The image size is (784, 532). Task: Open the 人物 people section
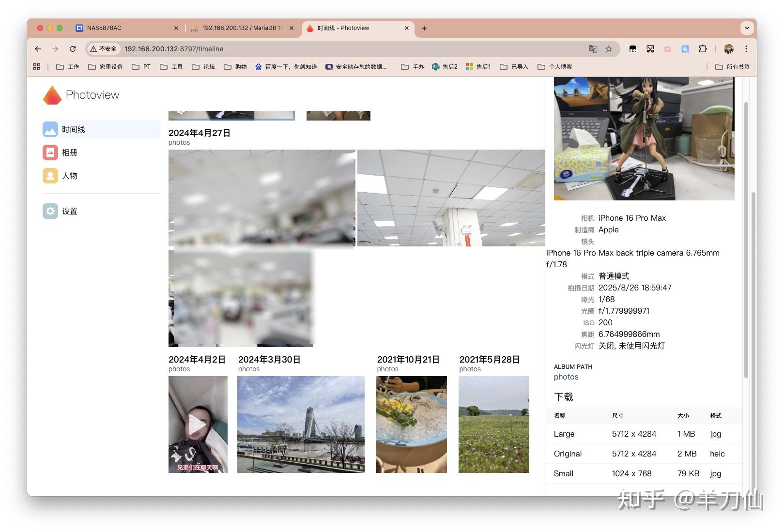point(70,176)
